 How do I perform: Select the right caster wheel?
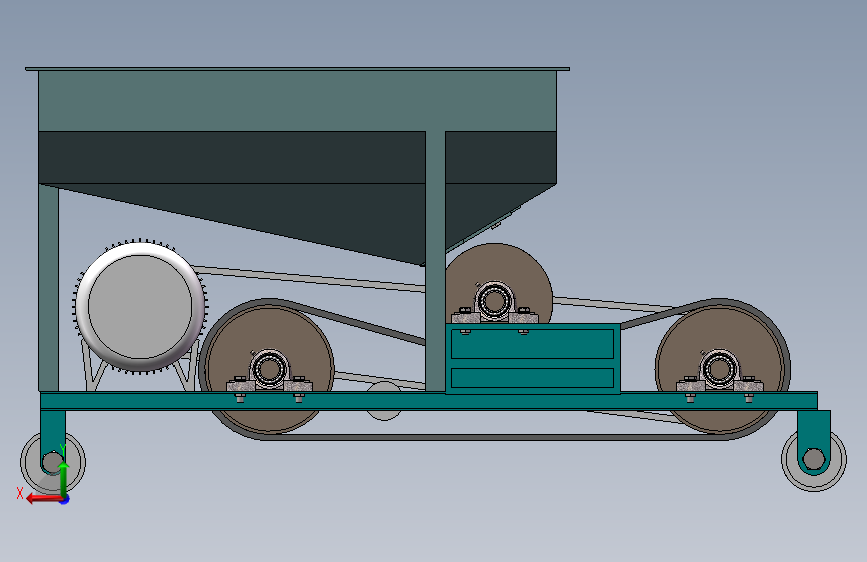814,459
